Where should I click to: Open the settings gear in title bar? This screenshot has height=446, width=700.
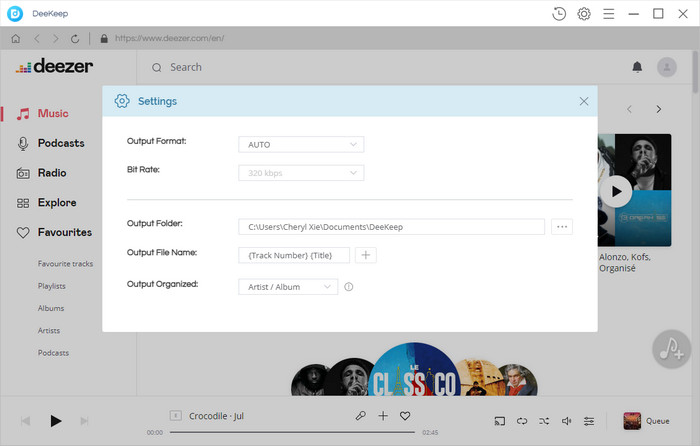[x=583, y=14]
